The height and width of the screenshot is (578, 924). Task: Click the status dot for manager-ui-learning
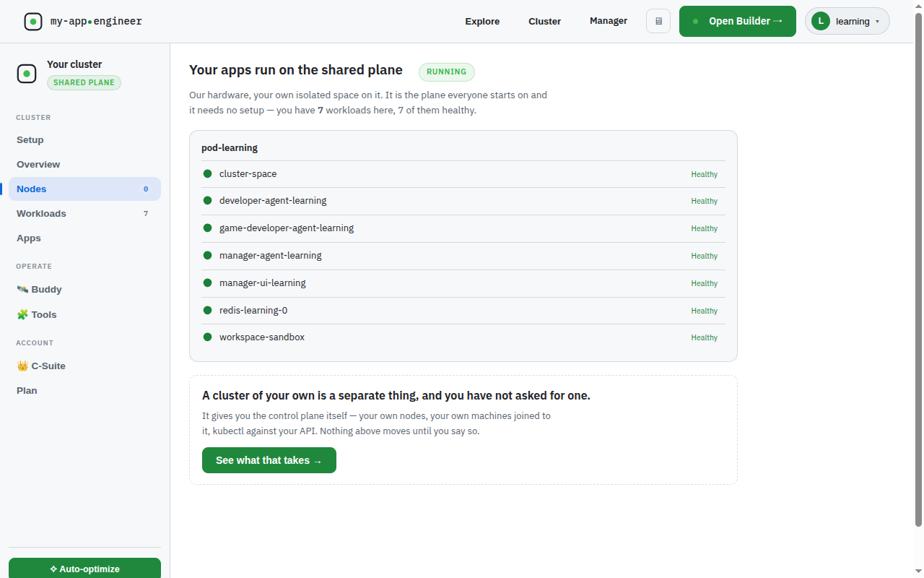pyautogui.click(x=207, y=282)
